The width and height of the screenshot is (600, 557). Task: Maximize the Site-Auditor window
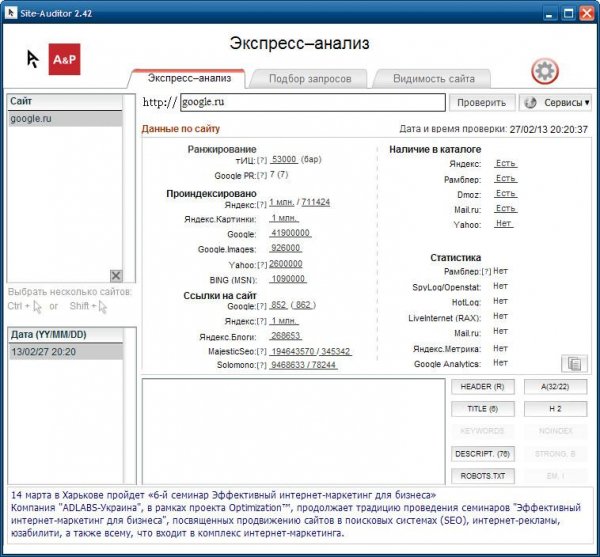coord(569,13)
